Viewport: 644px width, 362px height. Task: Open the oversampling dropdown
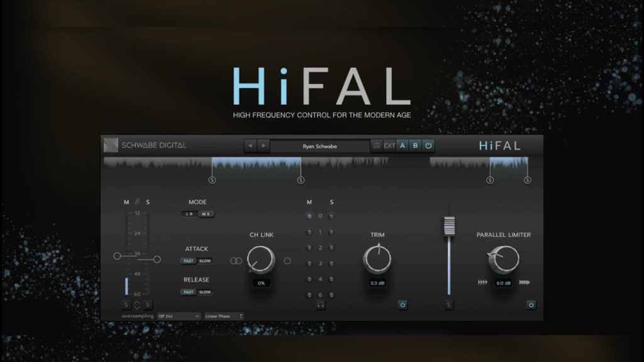tap(179, 316)
